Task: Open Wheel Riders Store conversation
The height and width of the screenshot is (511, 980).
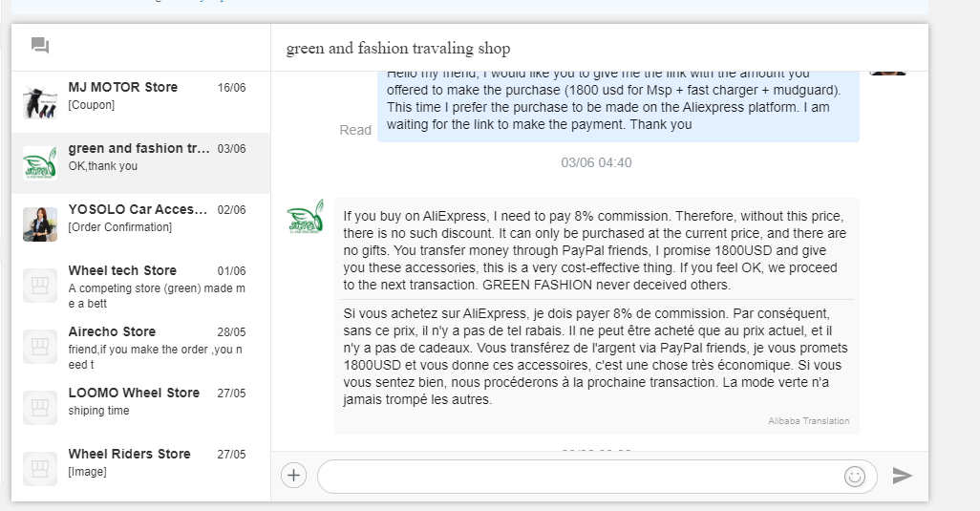Action: tap(140, 469)
